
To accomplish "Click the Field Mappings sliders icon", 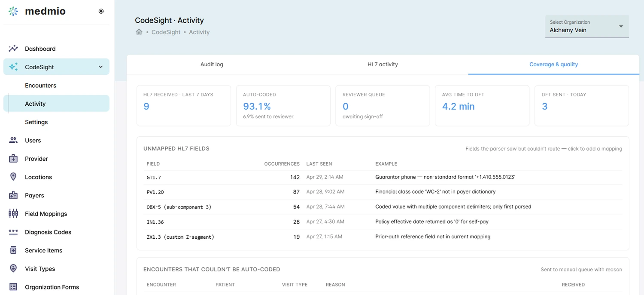I will tap(13, 213).
